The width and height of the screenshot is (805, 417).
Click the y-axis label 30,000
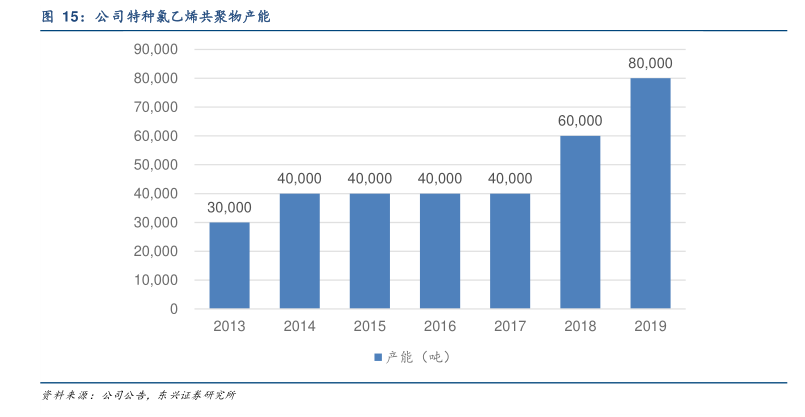tap(156, 222)
